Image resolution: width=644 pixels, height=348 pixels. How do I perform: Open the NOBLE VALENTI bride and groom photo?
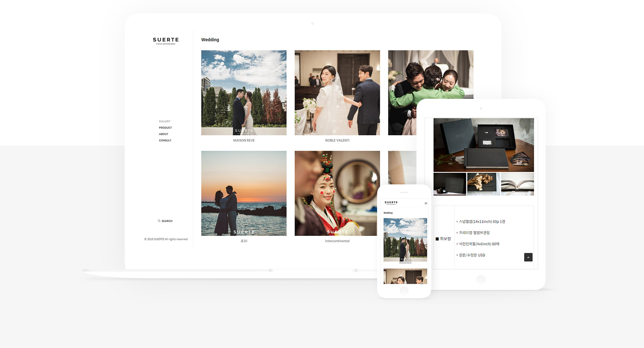[337, 92]
